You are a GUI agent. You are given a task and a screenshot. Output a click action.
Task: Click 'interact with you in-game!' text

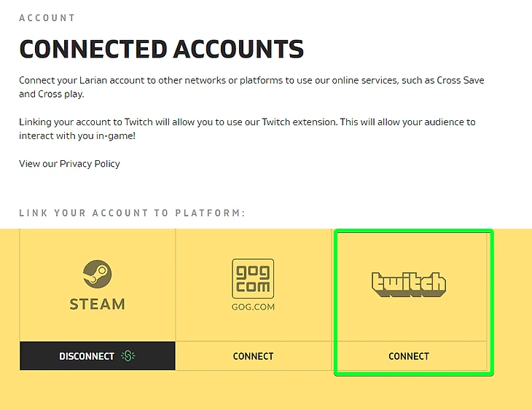coord(77,136)
